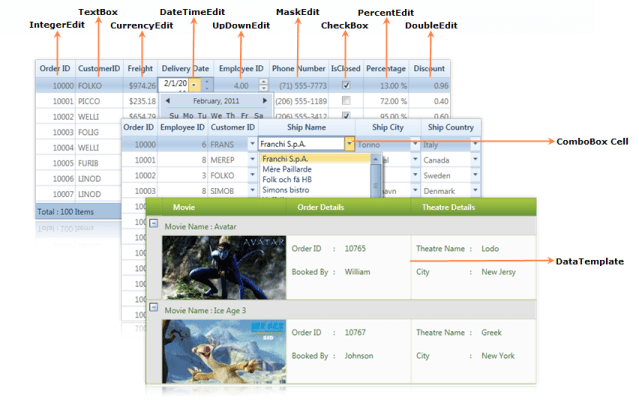Sort by the Freight column header
The height and width of the screenshot is (412, 639).
tap(140, 68)
